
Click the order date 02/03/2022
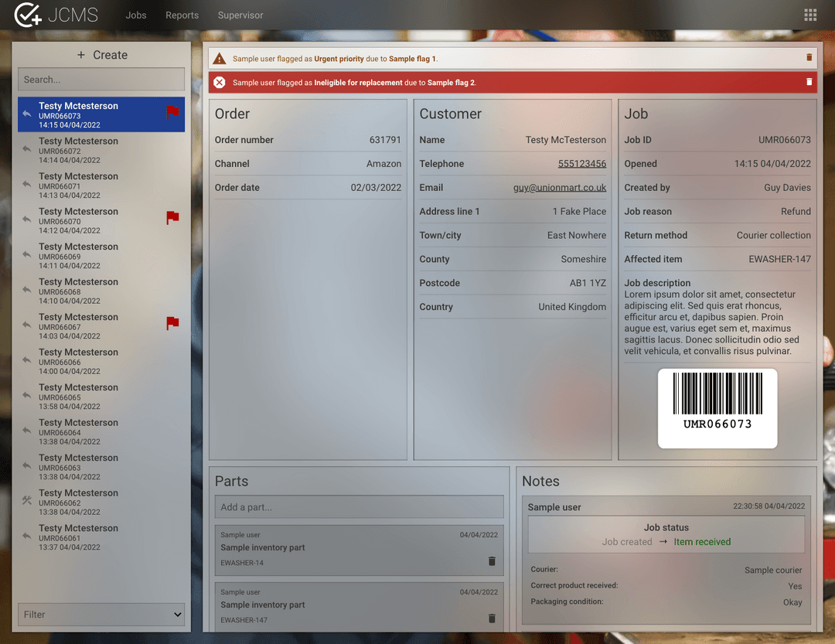tap(376, 188)
